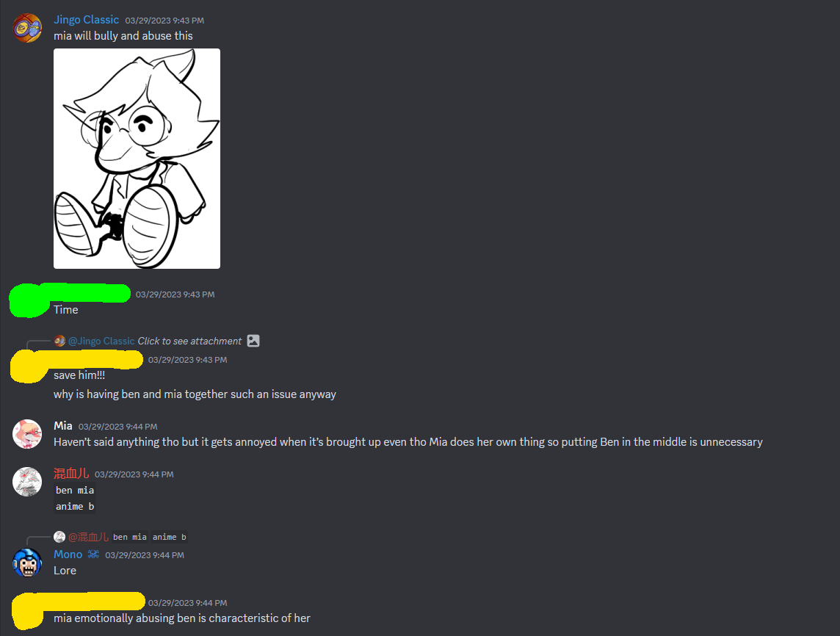Viewport: 840px width, 636px height.
Task: Click the "Lore" message text
Action: click(65, 571)
